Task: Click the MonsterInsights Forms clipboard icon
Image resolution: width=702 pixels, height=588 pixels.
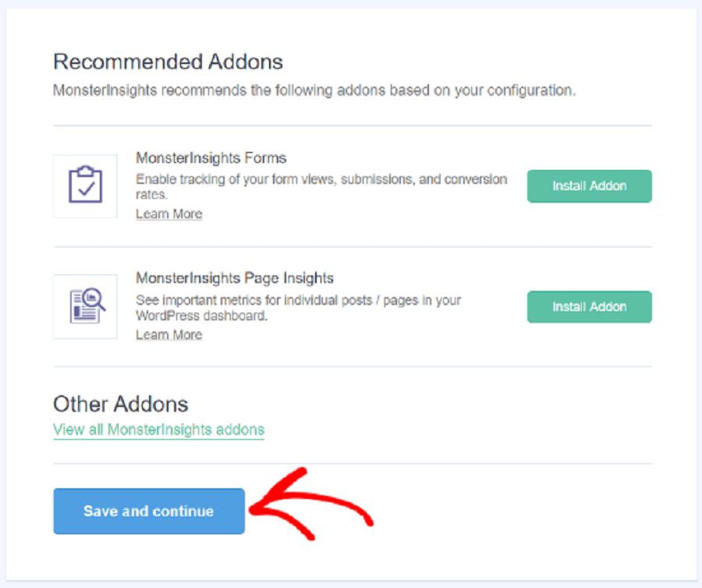Action: [85, 186]
